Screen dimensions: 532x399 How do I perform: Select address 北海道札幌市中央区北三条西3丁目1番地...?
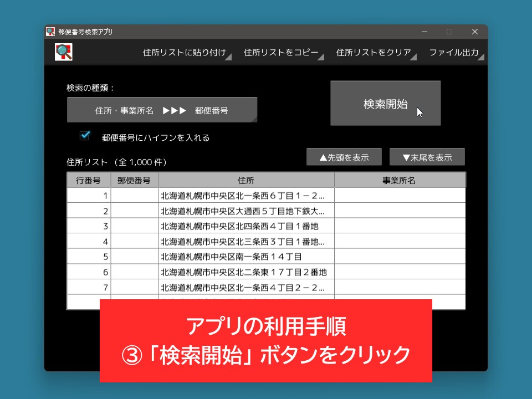click(x=246, y=241)
